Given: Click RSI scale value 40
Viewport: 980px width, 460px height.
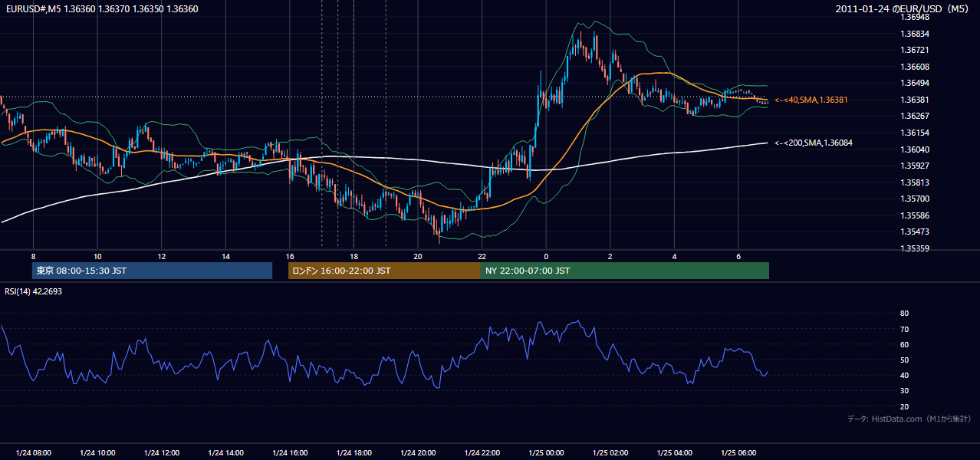Looking at the screenshot, I should click(905, 375).
